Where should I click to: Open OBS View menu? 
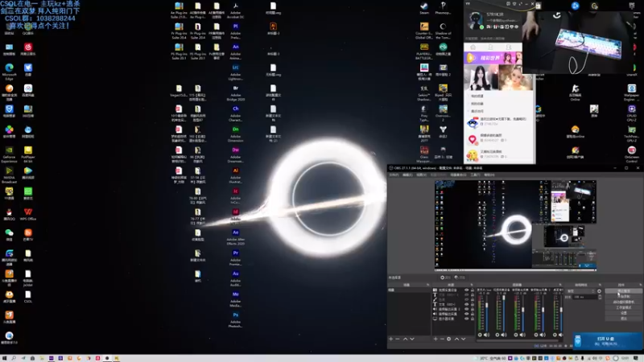pos(421,175)
